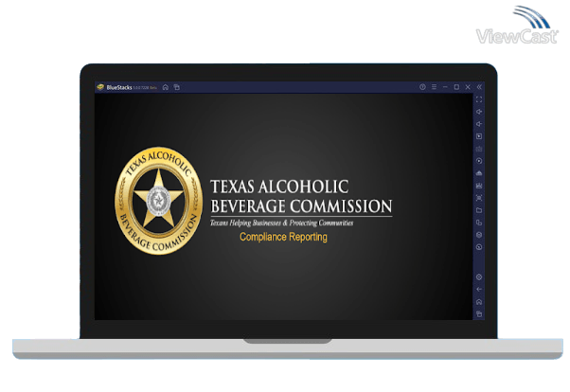This screenshot has width=570, height=392.
Task: Minimize the BlueStacks window
Action: pos(445,87)
